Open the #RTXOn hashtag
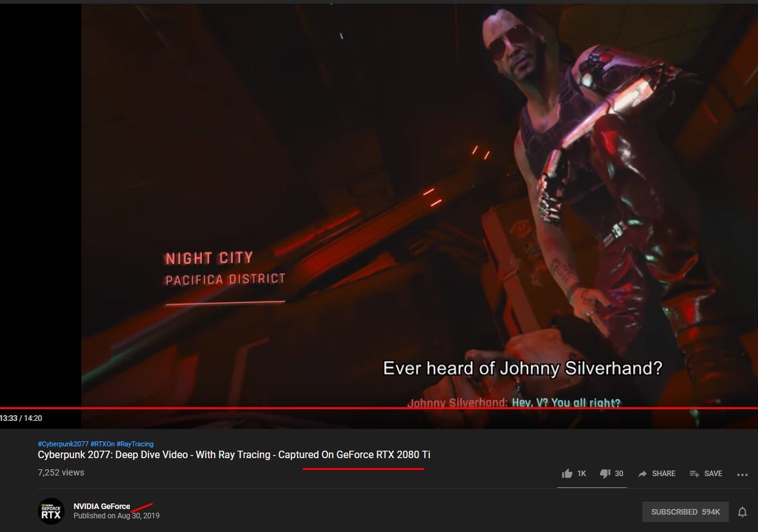758x532 pixels. click(103, 444)
